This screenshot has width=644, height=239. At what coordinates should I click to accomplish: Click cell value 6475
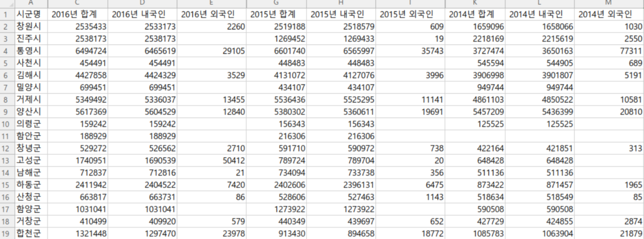pyautogui.click(x=411, y=185)
